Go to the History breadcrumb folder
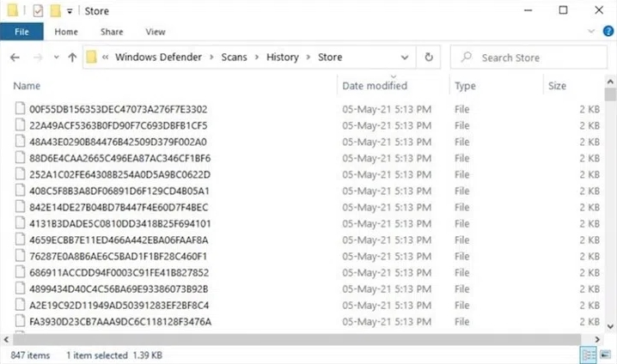 pyautogui.click(x=282, y=58)
